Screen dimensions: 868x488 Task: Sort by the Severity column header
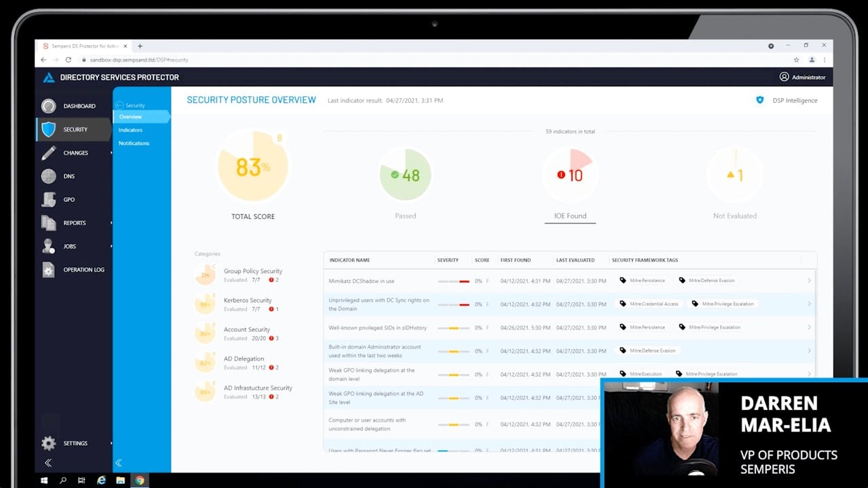[448, 260]
